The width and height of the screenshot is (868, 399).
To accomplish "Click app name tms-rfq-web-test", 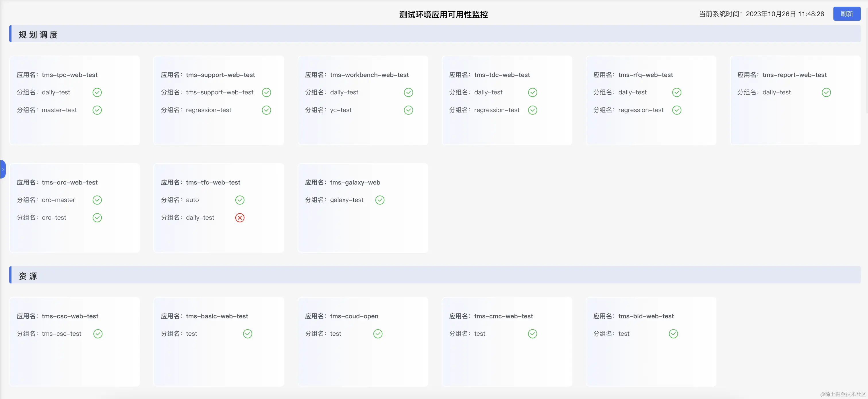I will (x=645, y=75).
